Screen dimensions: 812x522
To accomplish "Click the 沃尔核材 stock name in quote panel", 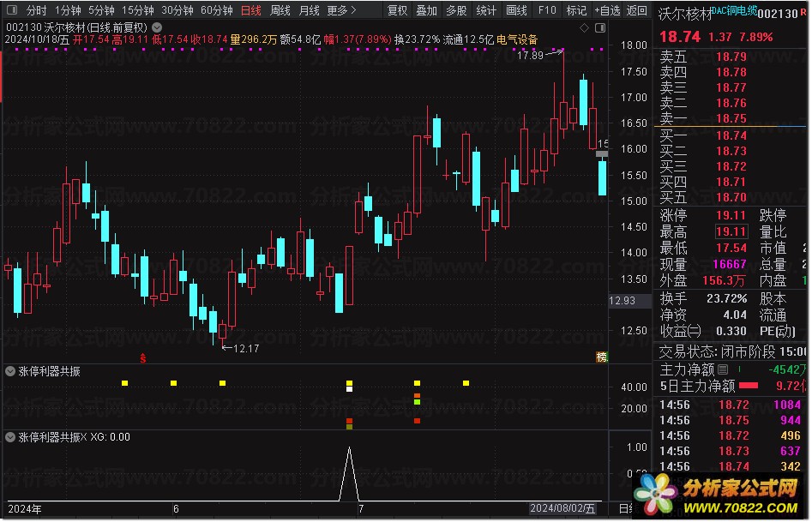I will tap(685, 14).
